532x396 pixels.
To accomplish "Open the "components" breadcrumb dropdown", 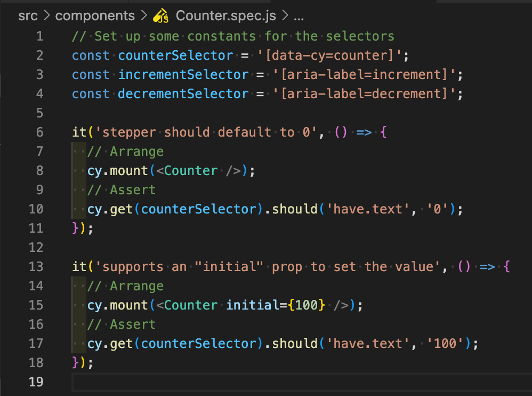I will 95,15.
